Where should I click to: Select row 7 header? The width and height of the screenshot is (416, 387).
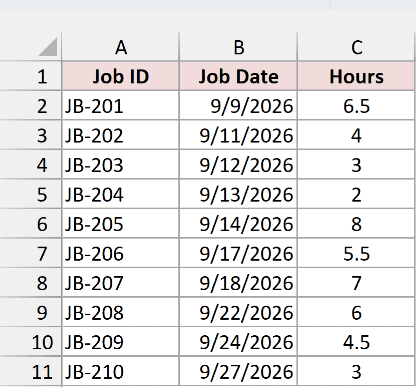pos(31,253)
